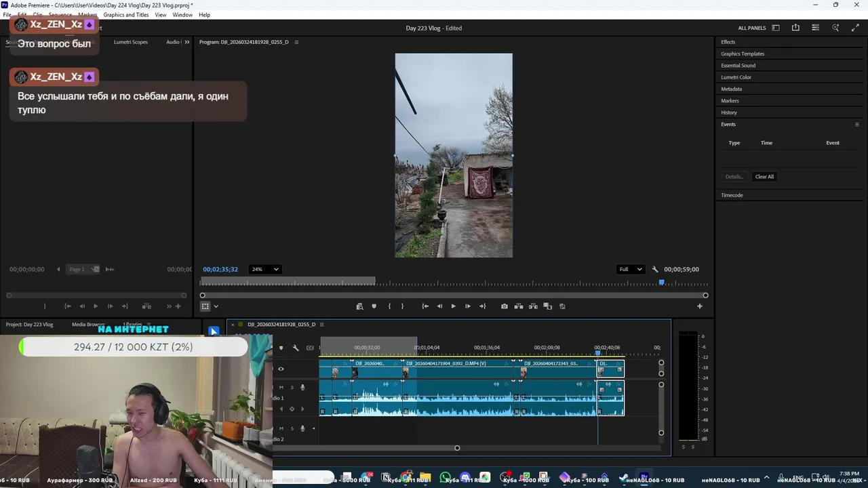The width and height of the screenshot is (868, 488).
Task: Expand the Source panel overflow tabs chevron
Action: pos(187,42)
